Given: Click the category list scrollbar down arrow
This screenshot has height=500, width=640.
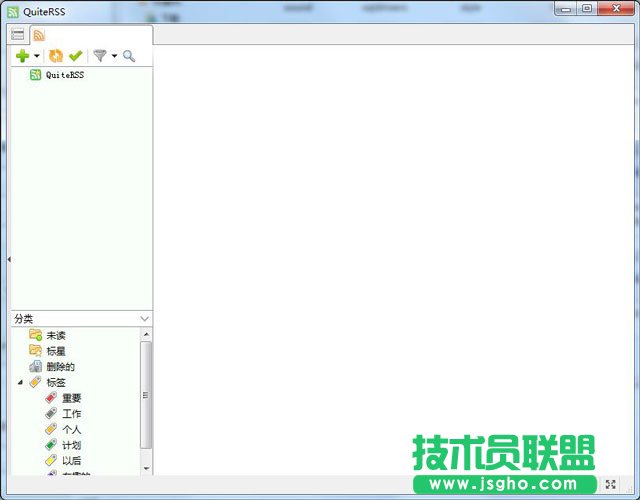Looking at the screenshot, I should [146, 468].
